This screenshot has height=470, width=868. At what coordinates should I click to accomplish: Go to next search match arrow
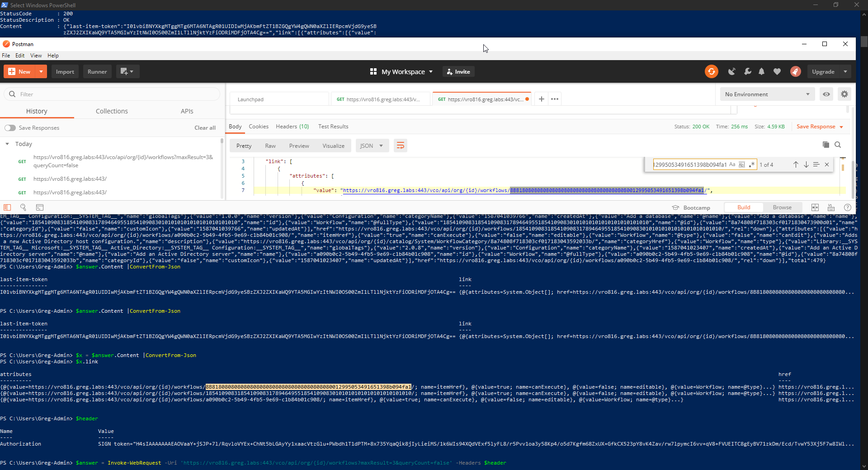[x=806, y=164]
